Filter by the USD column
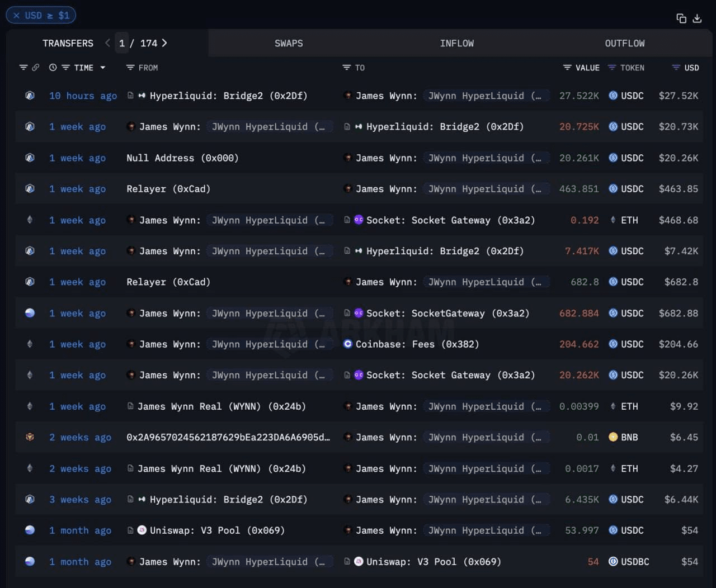Image resolution: width=716 pixels, height=588 pixels. point(676,68)
